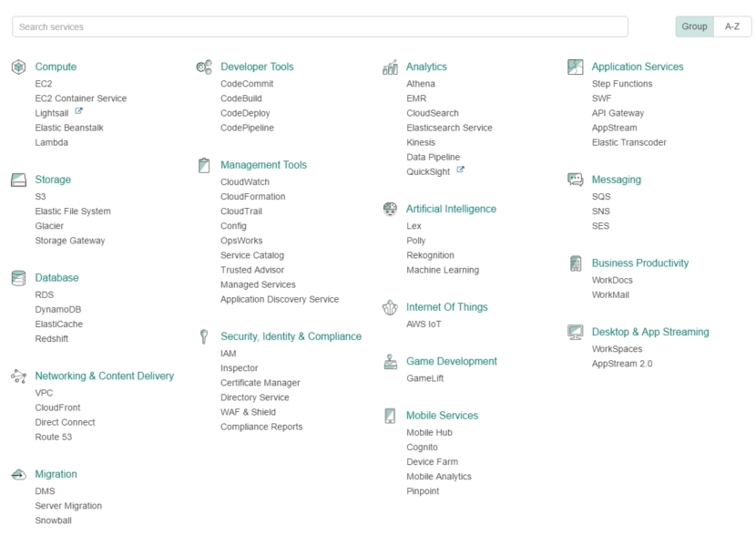Open the IAM service
The image size is (756, 546).
click(229, 354)
